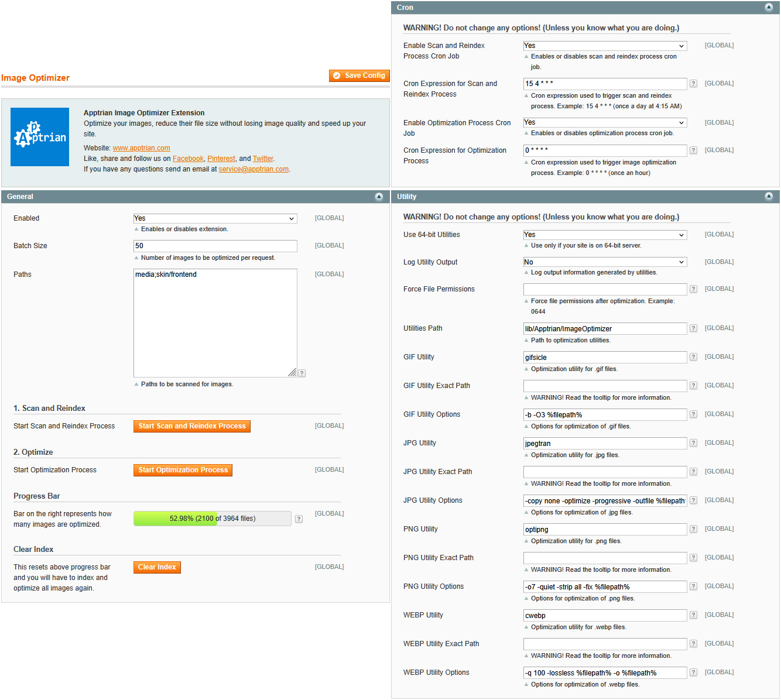Click the help icon next to WEBP Utility Exact Path
Image resolution: width=781 pixels, height=700 pixels.
pos(693,644)
